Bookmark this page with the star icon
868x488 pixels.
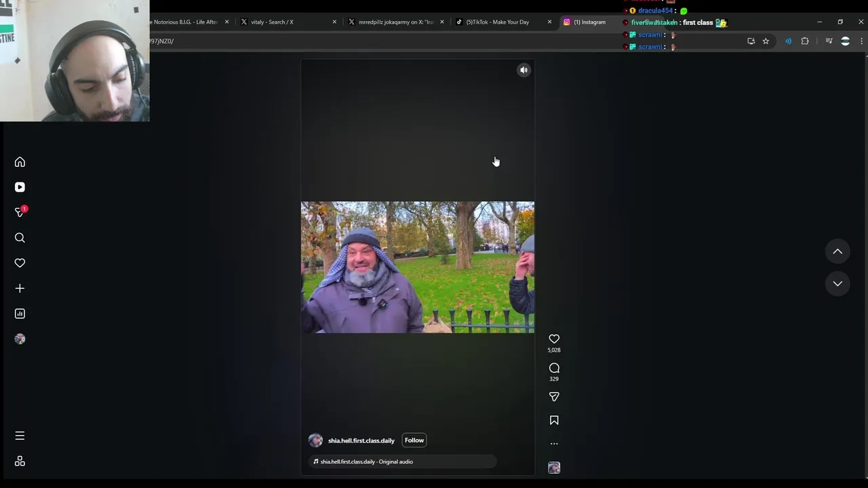coord(766,41)
